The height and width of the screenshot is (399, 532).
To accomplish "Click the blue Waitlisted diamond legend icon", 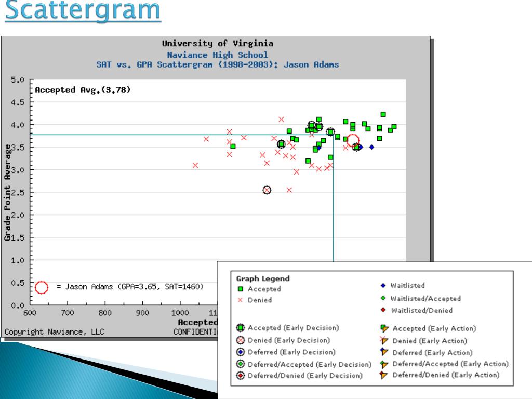I will (x=383, y=285).
